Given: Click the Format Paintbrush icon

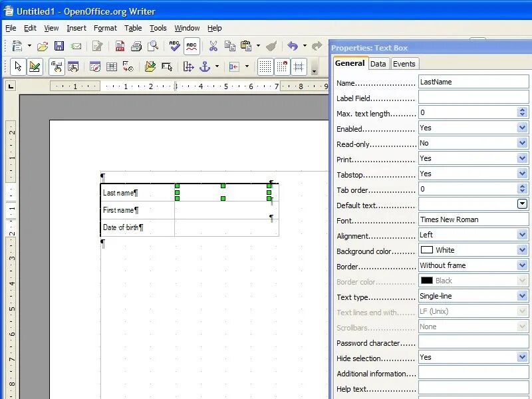Looking at the screenshot, I should click(271, 46).
